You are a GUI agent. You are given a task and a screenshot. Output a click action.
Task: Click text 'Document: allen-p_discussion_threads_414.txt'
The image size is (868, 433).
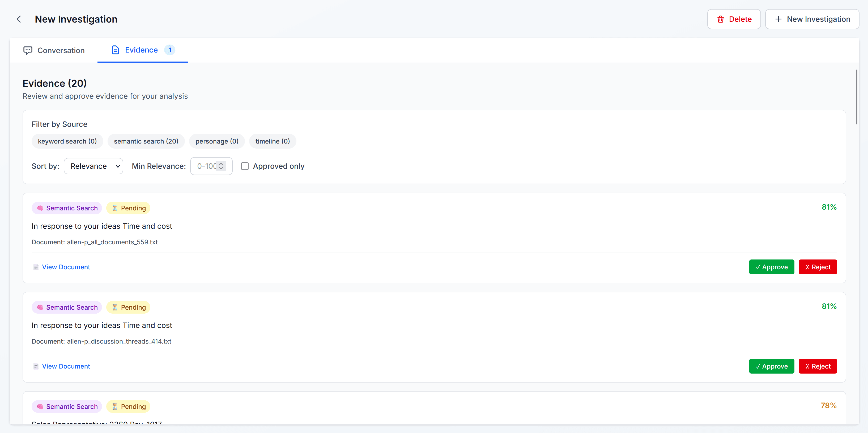pyautogui.click(x=101, y=341)
